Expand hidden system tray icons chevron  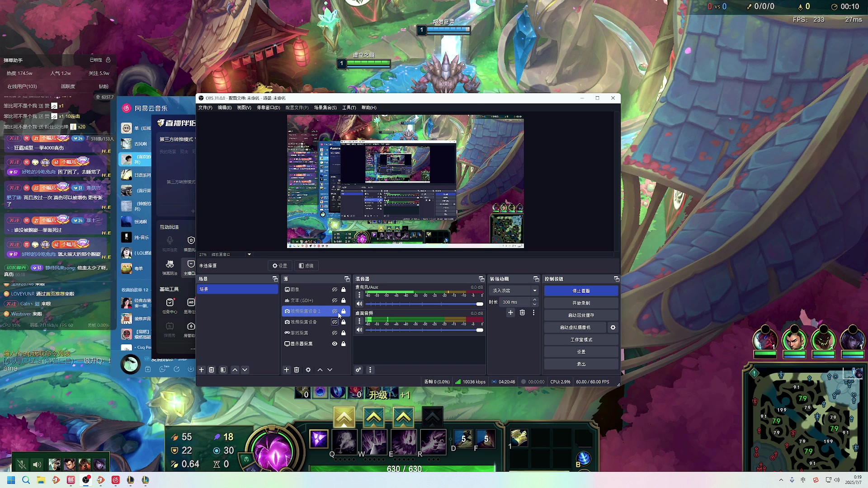[x=781, y=480]
